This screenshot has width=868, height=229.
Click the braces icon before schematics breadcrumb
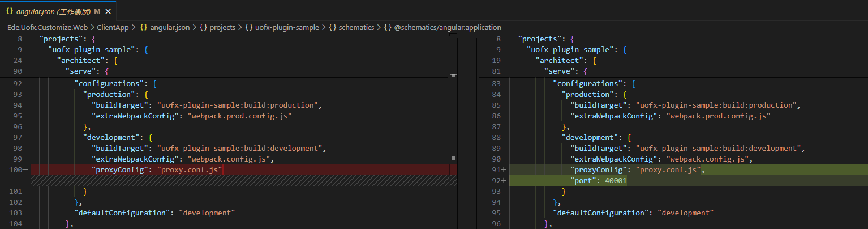(332, 27)
